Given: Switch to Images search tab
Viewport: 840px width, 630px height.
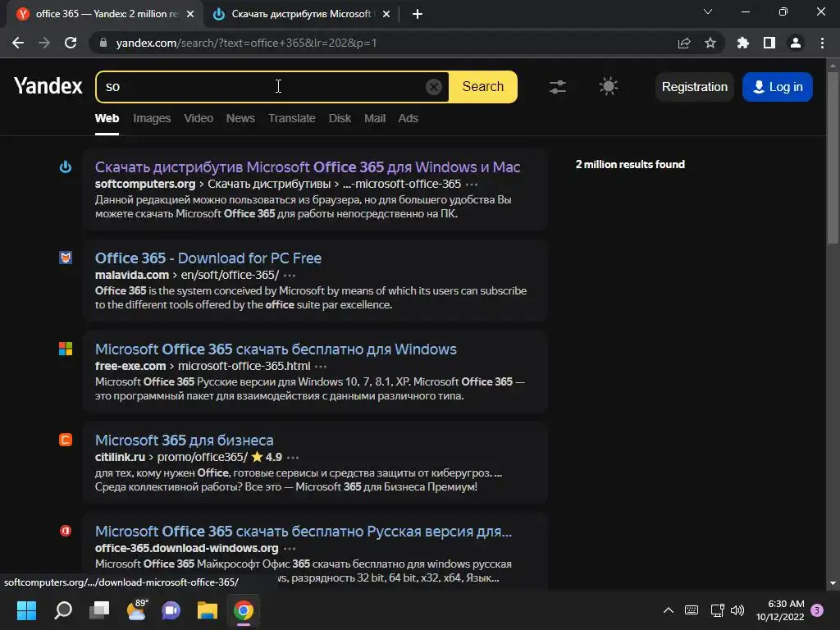Looking at the screenshot, I should [x=152, y=118].
